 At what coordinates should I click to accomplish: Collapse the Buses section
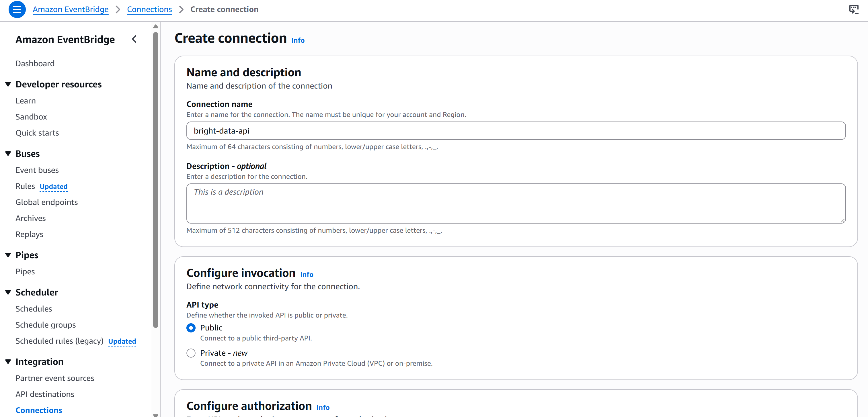click(8, 153)
